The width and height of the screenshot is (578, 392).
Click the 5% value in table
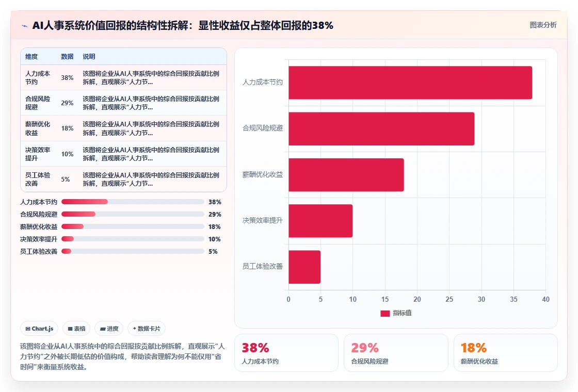point(65,179)
